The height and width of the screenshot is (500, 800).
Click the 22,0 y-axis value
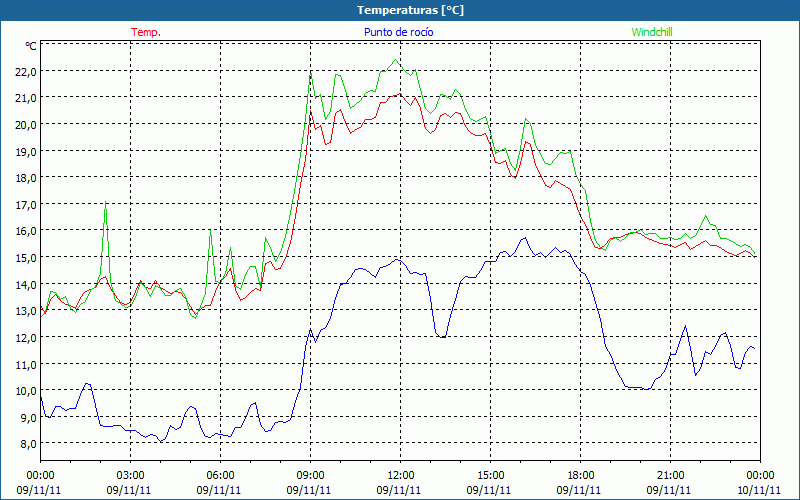tap(26, 72)
